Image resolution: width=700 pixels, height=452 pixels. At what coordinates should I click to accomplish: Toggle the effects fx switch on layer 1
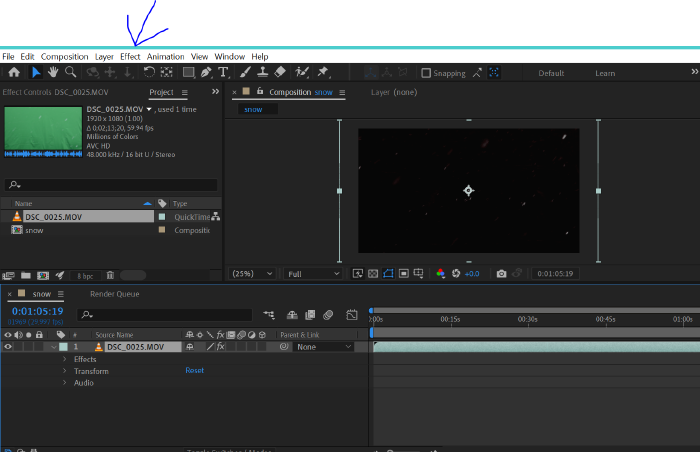click(221, 347)
